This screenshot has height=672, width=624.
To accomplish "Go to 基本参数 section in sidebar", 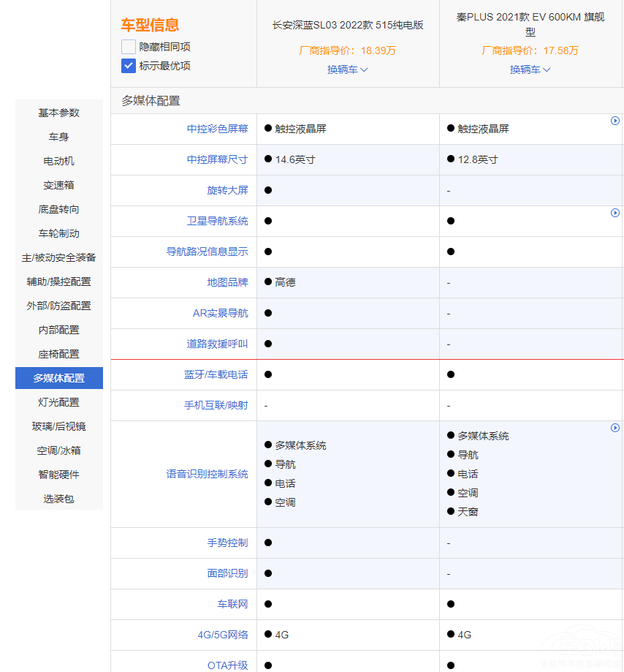I will tap(59, 113).
